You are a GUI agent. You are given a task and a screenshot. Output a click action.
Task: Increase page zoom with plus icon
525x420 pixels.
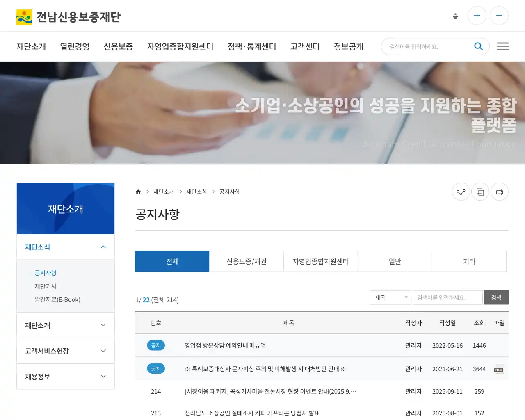[477, 16]
